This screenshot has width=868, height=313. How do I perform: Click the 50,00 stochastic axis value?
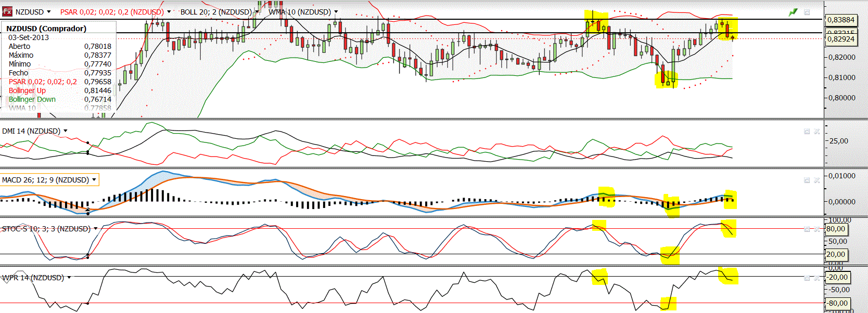click(x=838, y=241)
